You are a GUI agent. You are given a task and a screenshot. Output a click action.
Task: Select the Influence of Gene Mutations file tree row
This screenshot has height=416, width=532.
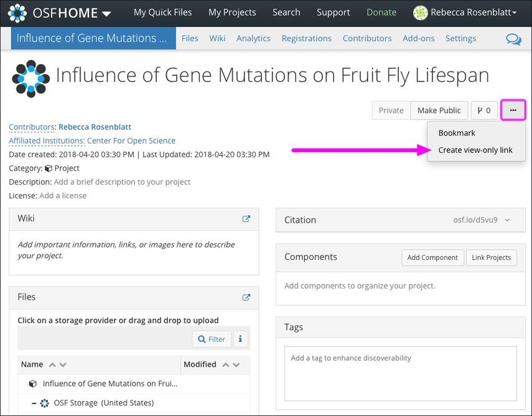(134, 384)
